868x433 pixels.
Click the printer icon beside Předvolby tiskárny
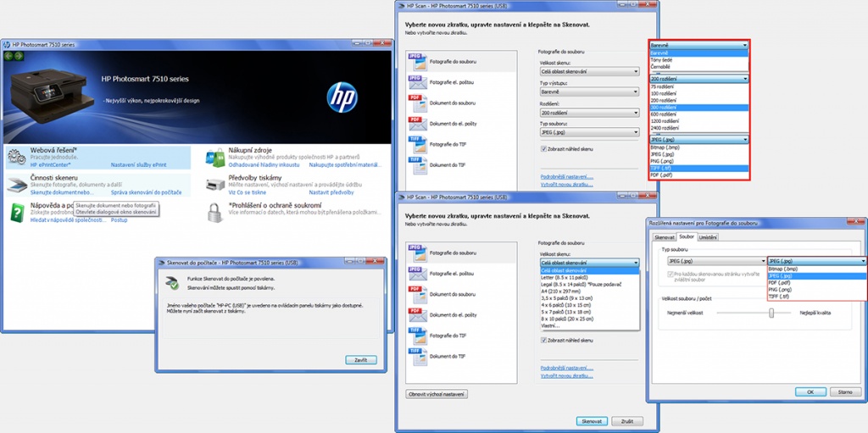click(x=214, y=185)
